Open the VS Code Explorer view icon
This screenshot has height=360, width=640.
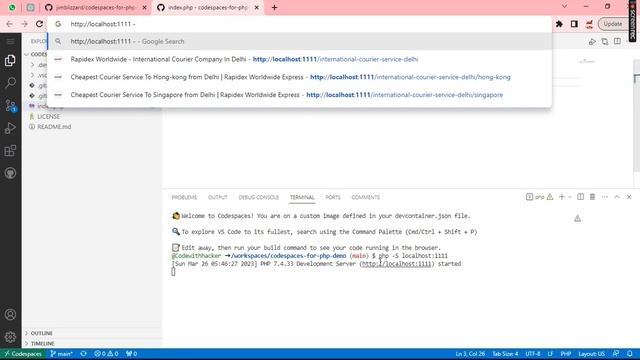pos(10,60)
